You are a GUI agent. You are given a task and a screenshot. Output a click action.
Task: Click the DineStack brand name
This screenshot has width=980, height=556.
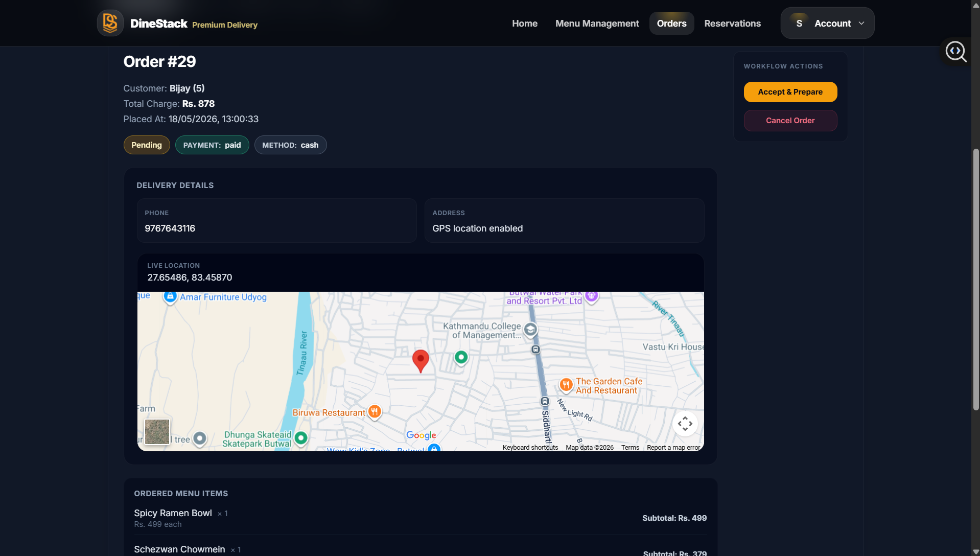click(159, 24)
